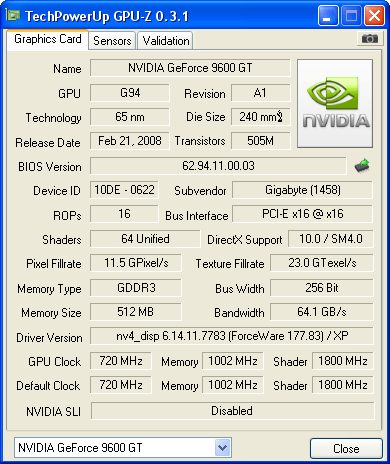This screenshot has height=464, width=390.
Task: Click the Technology value 65 nm
Action: [x=130, y=117]
